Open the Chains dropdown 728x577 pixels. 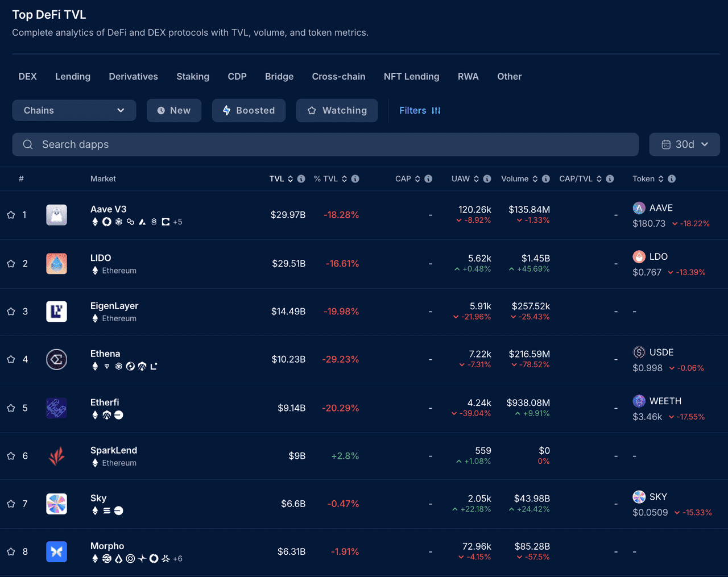(x=74, y=110)
